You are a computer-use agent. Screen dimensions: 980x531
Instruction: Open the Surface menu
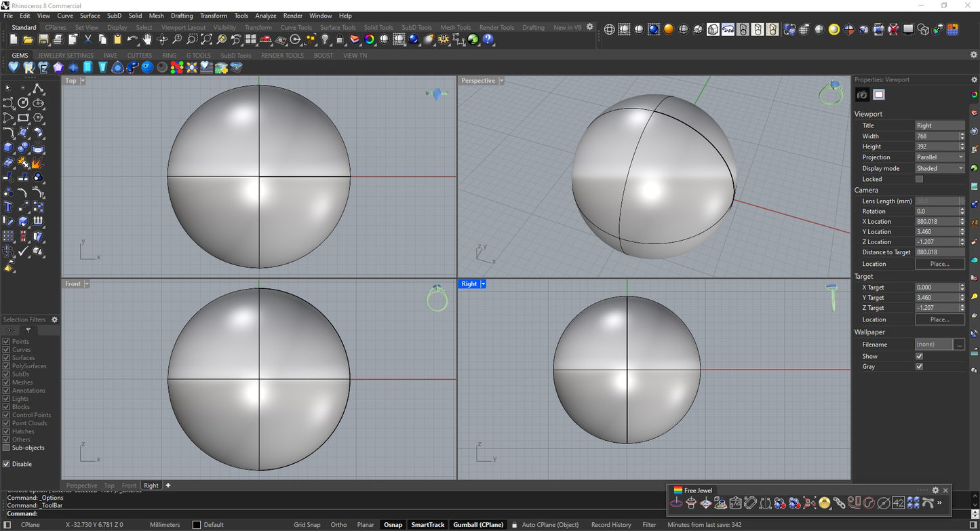(90, 16)
